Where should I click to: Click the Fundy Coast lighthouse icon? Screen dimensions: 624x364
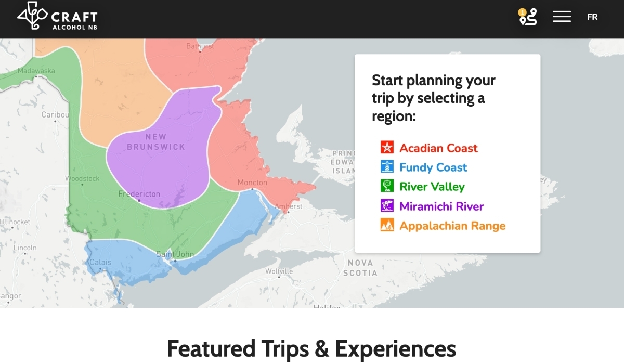click(x=387, y=167)
